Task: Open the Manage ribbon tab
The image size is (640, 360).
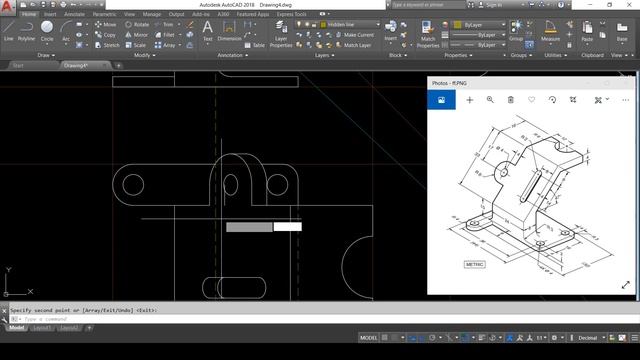Action: point(151,14)
